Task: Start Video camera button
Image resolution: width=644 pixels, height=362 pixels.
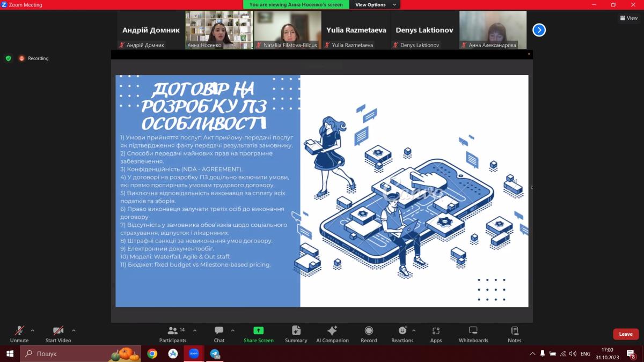Action: point(58,334)
